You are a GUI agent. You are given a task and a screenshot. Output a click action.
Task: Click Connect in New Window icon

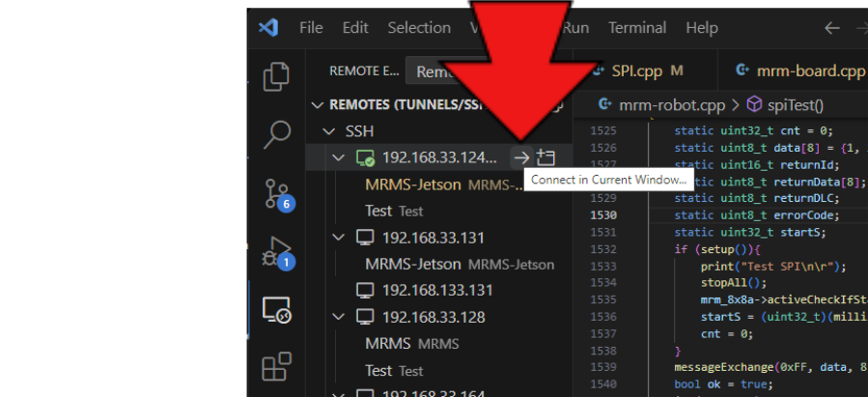click(x=546, y=157)
